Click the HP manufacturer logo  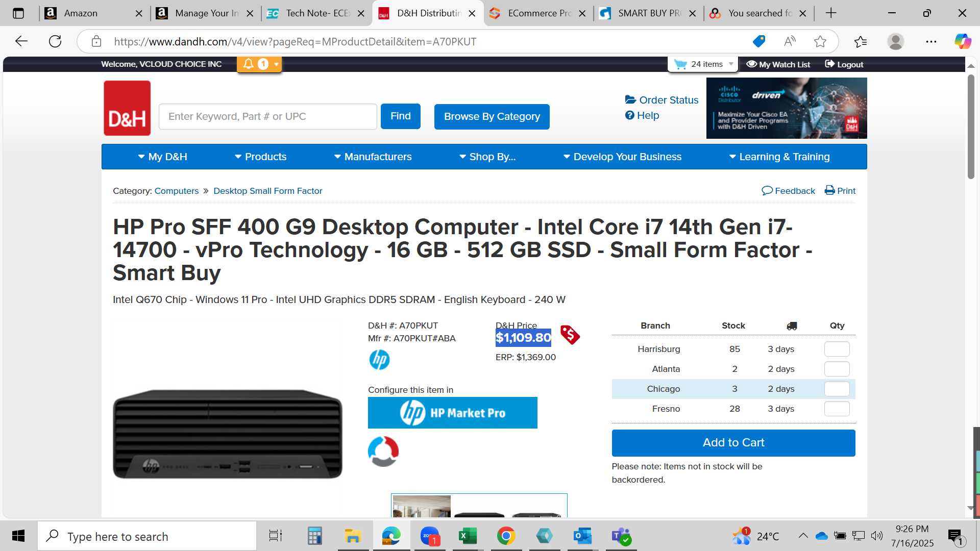point(379,360)
